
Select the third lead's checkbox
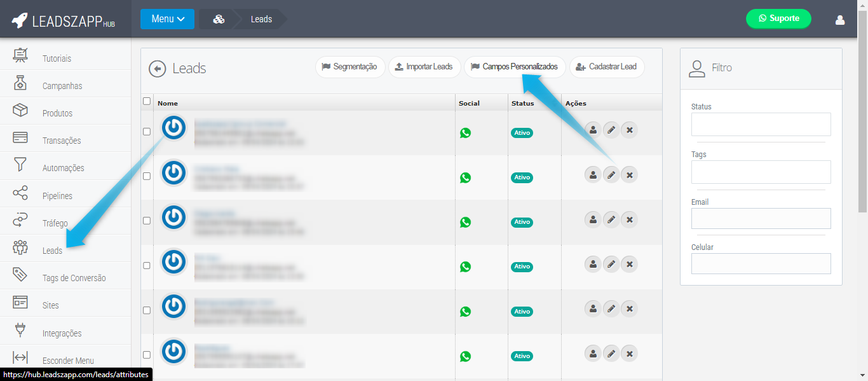click(147, 221)
